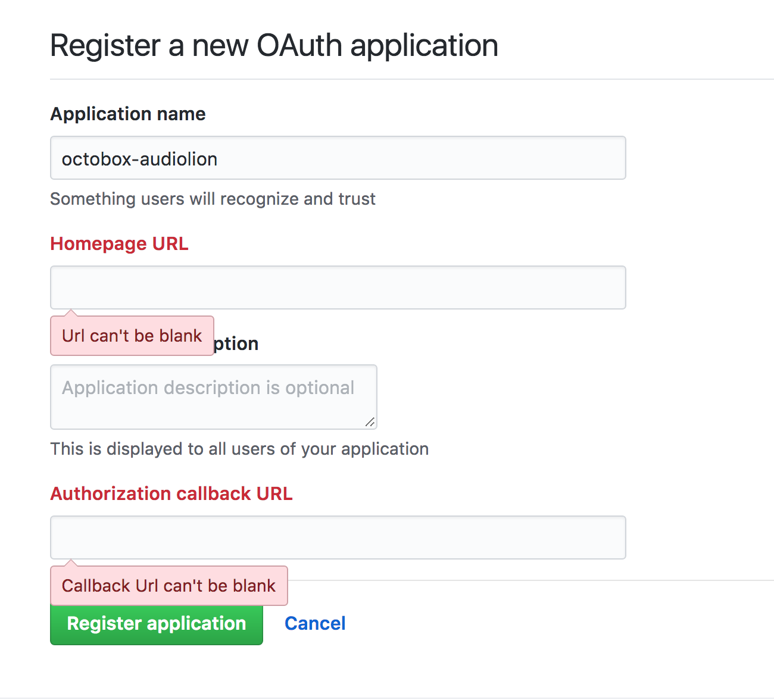
Task: Click the Authorization callback URL label
Action: click(171, 493)
